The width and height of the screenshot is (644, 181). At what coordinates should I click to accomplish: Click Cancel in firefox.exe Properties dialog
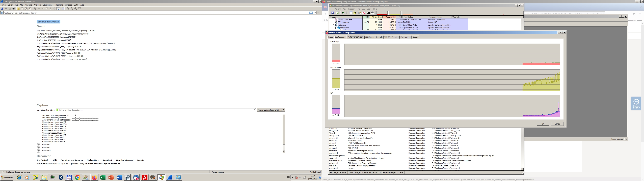point(557,124)
